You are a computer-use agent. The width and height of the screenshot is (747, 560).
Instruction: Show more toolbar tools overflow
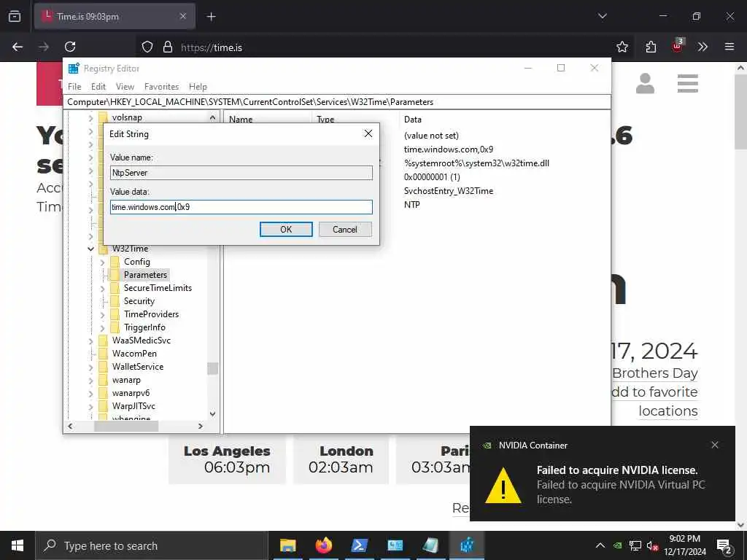(703, 47)
